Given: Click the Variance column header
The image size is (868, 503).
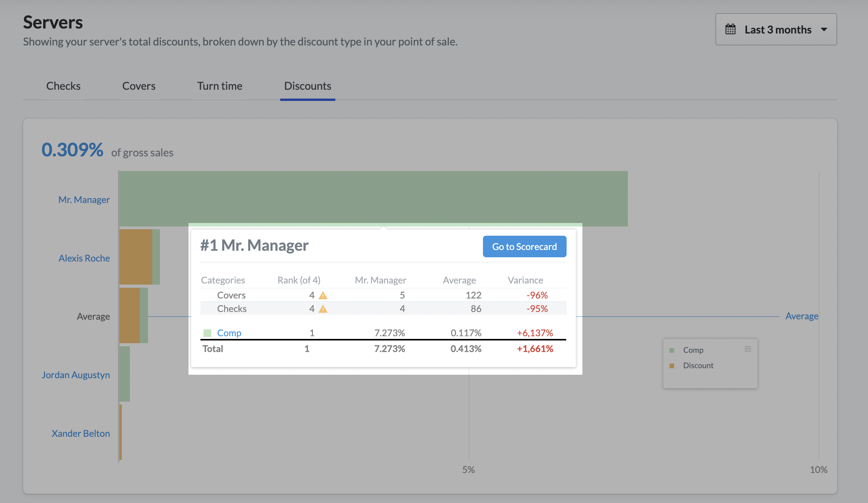Looking at the screenshot, I should coord(525,280).
